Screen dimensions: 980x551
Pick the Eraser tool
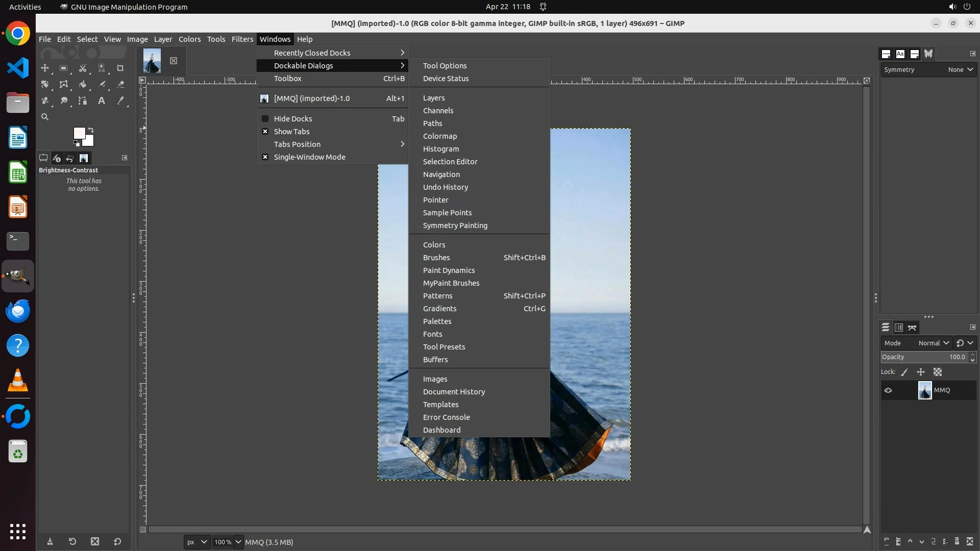point(120,84)
